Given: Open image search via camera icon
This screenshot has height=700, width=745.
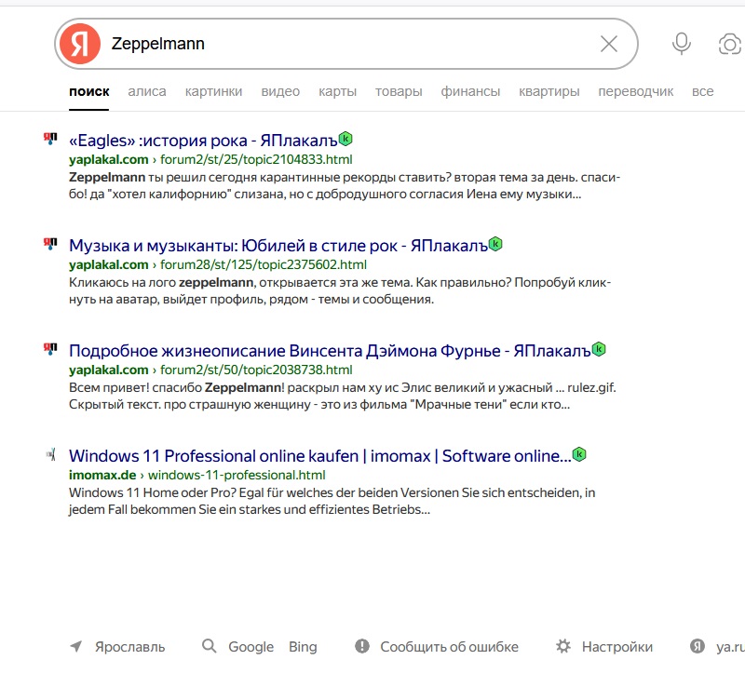Looking at the screenshot, I should tap(730, 44).
